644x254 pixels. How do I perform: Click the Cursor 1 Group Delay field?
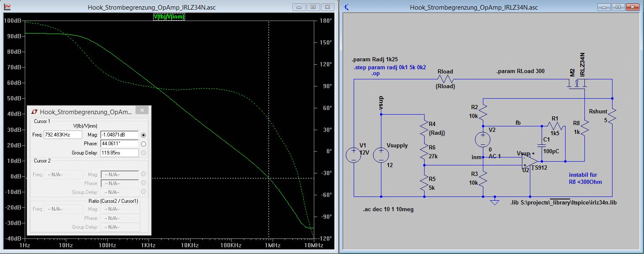[x=120, y=153]
